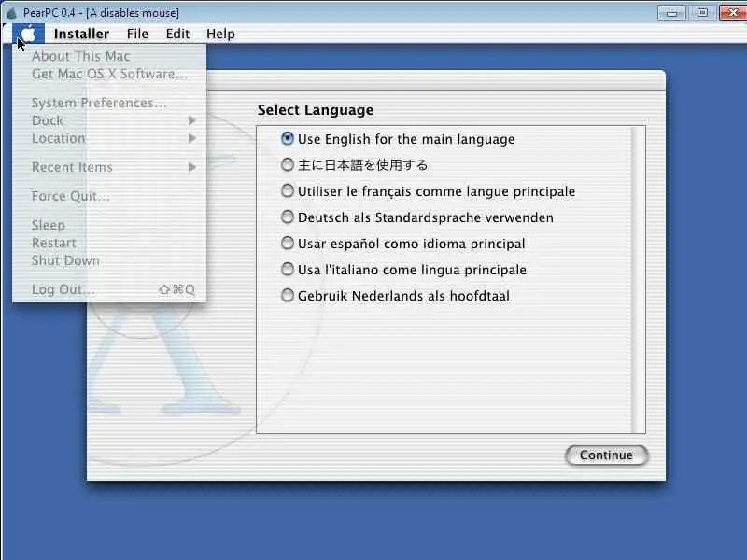
Task: Open the Help menu
Action: pos(220,34)
